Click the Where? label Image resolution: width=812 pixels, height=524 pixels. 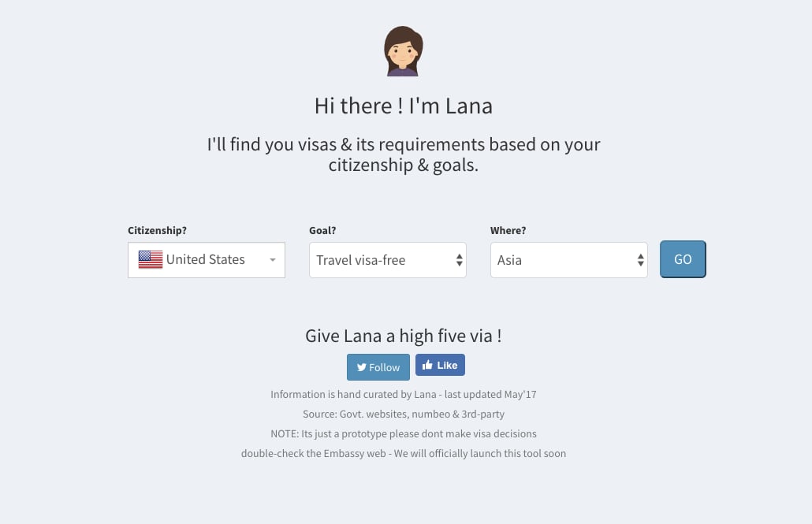coord(508,230)
